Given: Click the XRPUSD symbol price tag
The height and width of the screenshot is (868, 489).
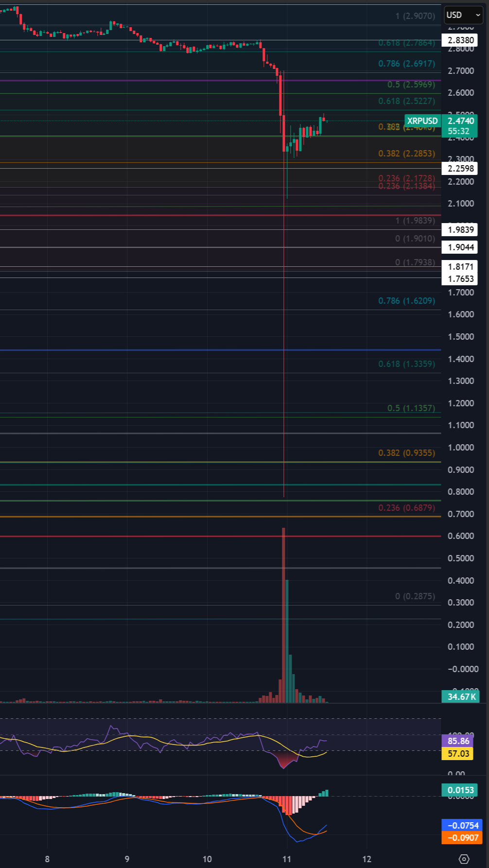Looking at the screenshot, I should (x=422, y=121).
